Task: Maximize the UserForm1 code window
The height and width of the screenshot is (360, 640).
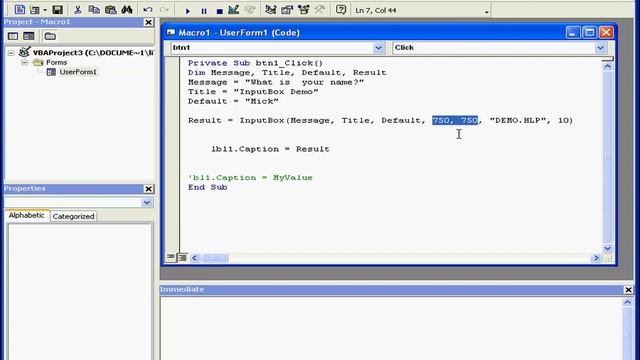Action: tap(589, 33)
